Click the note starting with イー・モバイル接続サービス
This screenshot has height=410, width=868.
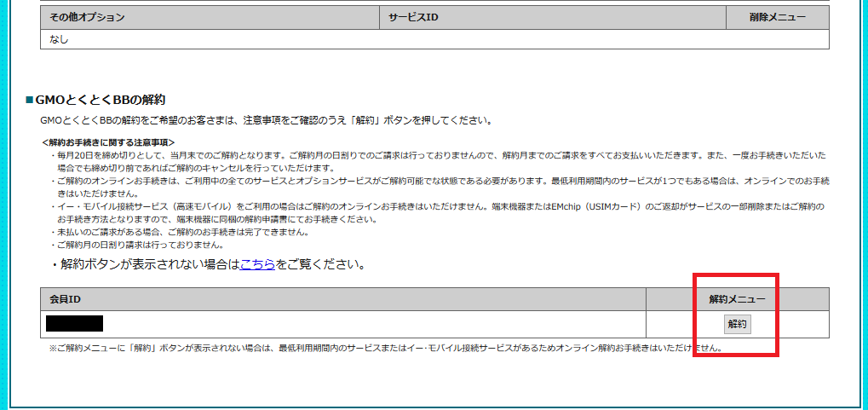pyautogui.click(x=439, y=213)
